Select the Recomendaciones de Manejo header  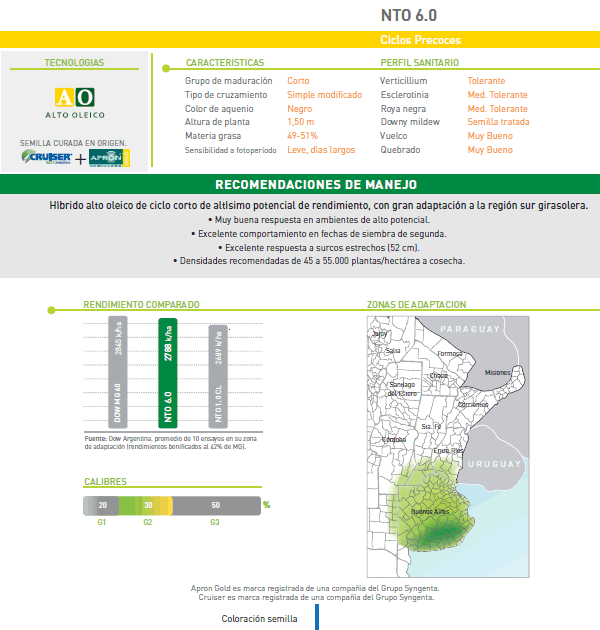[316, 185]
